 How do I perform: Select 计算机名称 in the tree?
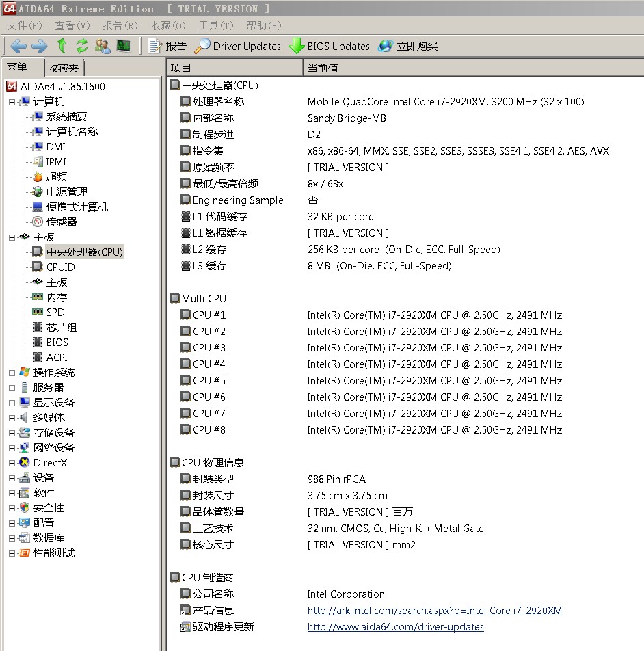click(72, 131)
